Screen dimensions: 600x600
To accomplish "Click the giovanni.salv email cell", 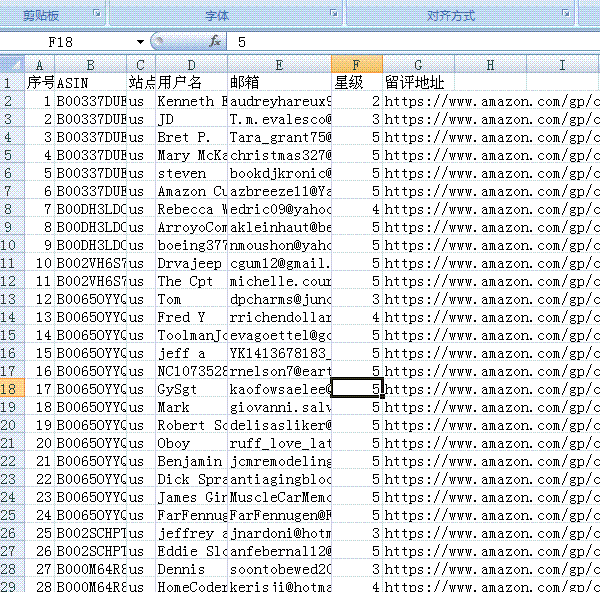I will [279, 407].
